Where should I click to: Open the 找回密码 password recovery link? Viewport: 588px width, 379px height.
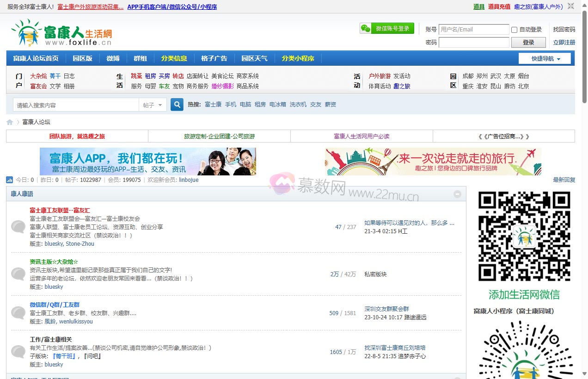[x=564, y=30]
